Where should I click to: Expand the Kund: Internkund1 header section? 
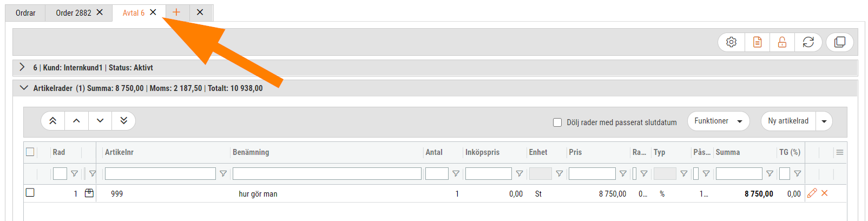pos(22,67)
